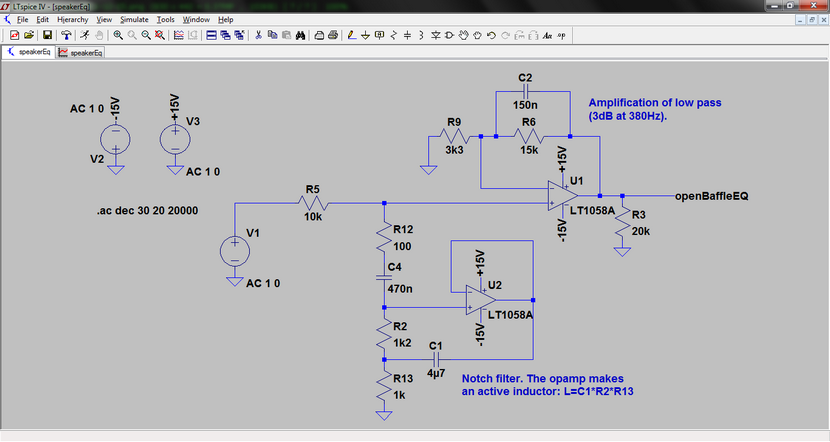Screen dimensions: 830x442
Task: Open the Tools menu
Action: click(x=165, y=19)
